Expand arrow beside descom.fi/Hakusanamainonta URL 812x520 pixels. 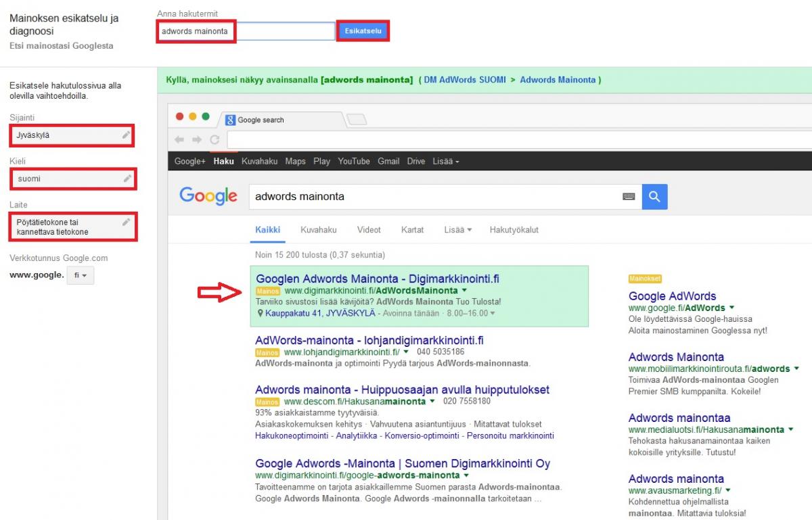click(x=432, y=402)
